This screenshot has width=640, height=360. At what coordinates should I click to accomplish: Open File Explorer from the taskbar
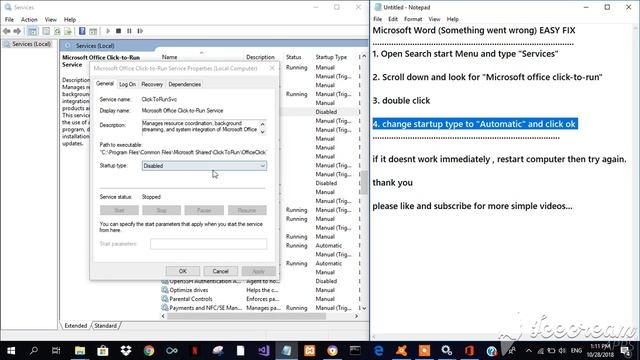80,351
